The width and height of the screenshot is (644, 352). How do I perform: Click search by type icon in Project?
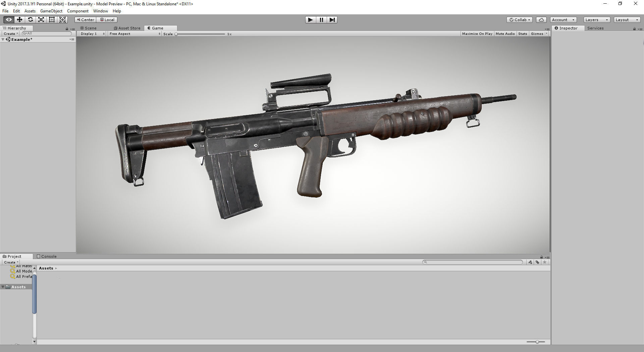(x=530, y=262)
